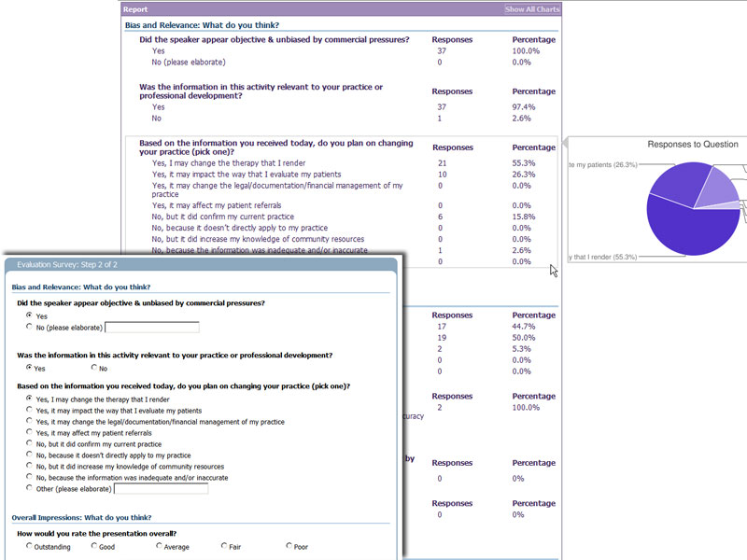Fill the No (please elaborate) text field
The image size is (747, 560).
(152, 328)
